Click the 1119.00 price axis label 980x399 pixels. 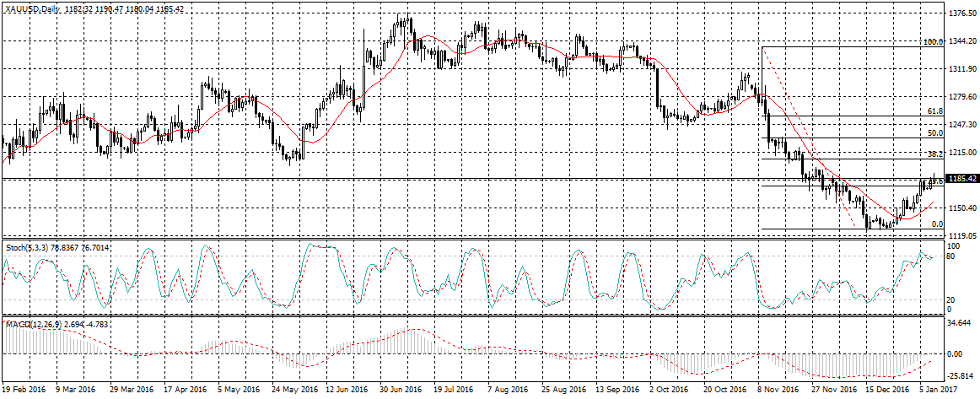pyautogui.click(x=961, y=235)
